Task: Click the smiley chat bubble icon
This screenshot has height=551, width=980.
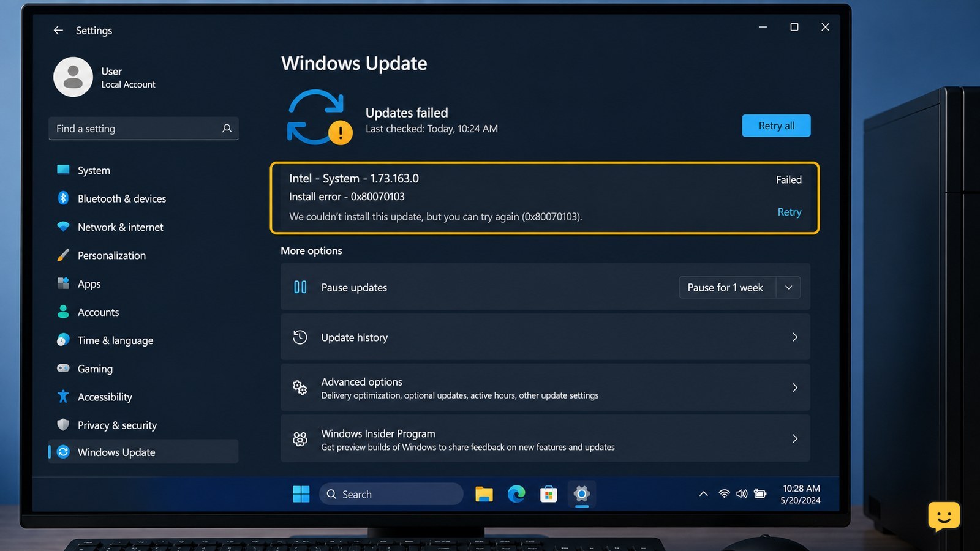Action: [x=944, y=517]
